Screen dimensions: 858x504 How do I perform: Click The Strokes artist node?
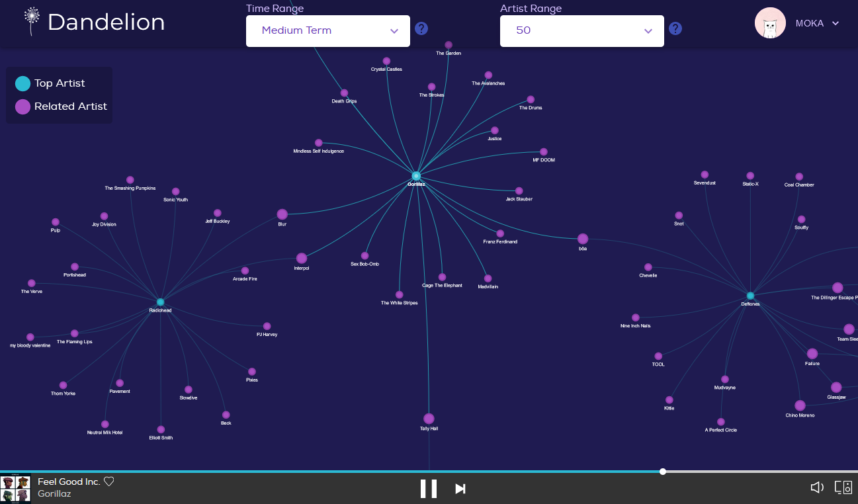click(432, 87)
